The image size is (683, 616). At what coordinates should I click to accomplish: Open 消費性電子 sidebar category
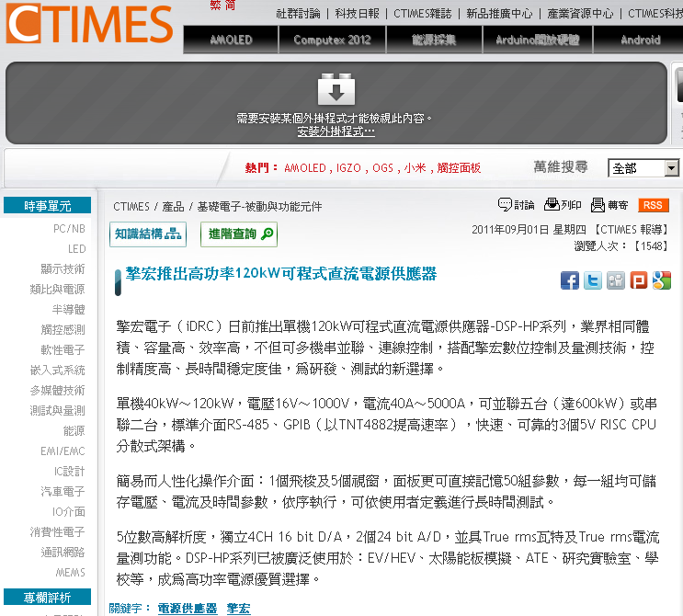click(57, 532)
